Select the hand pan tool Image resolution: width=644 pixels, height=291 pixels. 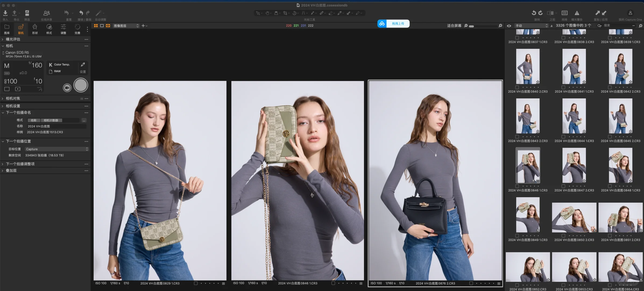click(x=267, y=13)
